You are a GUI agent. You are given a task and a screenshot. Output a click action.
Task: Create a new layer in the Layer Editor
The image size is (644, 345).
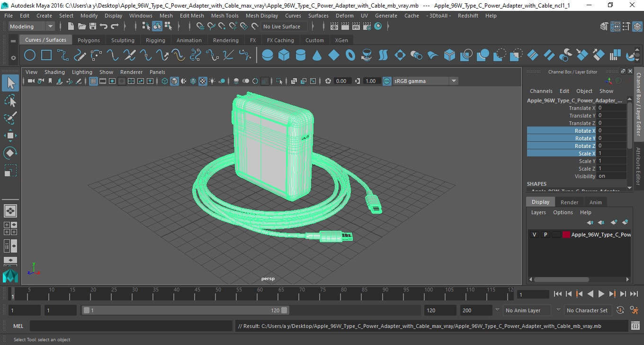coord(614,222)
